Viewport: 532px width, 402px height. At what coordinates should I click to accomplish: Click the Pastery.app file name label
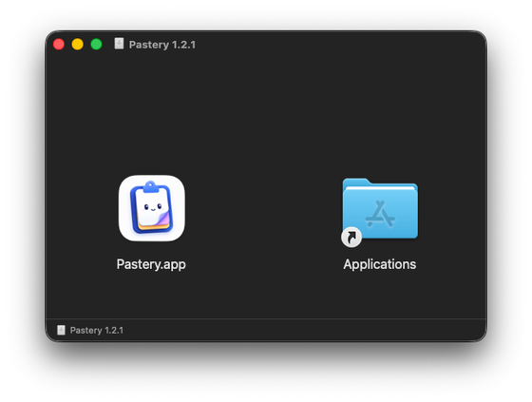[x=151, y=264]
